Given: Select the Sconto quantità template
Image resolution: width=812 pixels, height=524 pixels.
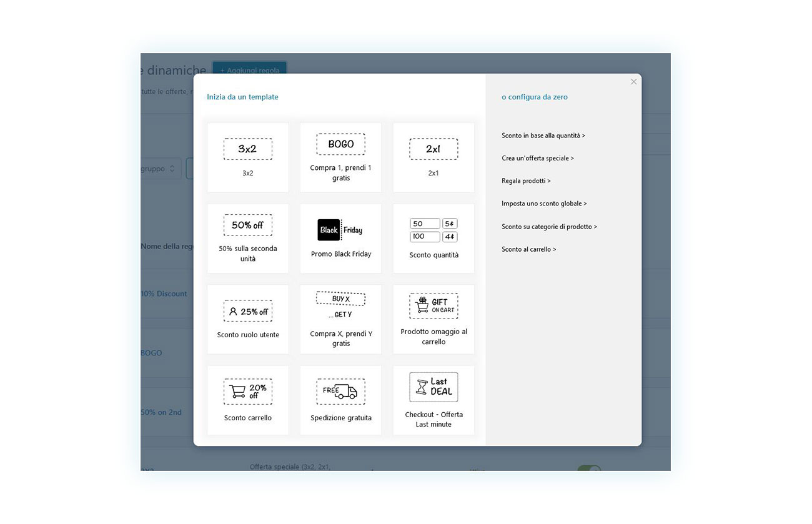Looking at the screenshot, I should pos(433,238).
